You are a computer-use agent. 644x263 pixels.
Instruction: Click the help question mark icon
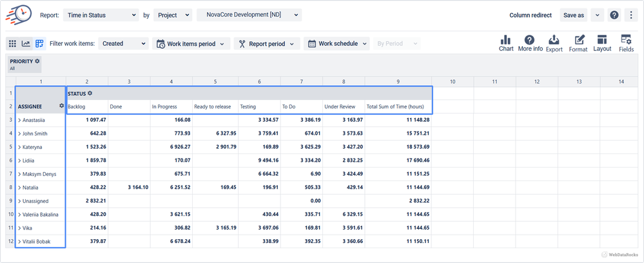pyautogui.click(x=614, y=15)
